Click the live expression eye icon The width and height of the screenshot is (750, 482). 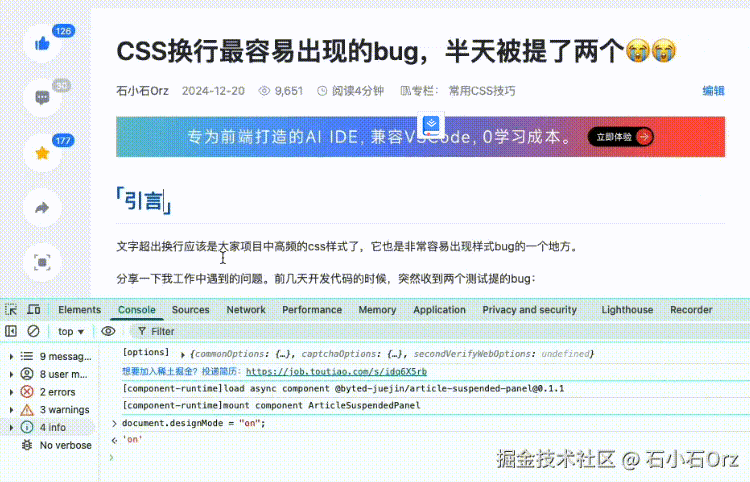point(108,331)
